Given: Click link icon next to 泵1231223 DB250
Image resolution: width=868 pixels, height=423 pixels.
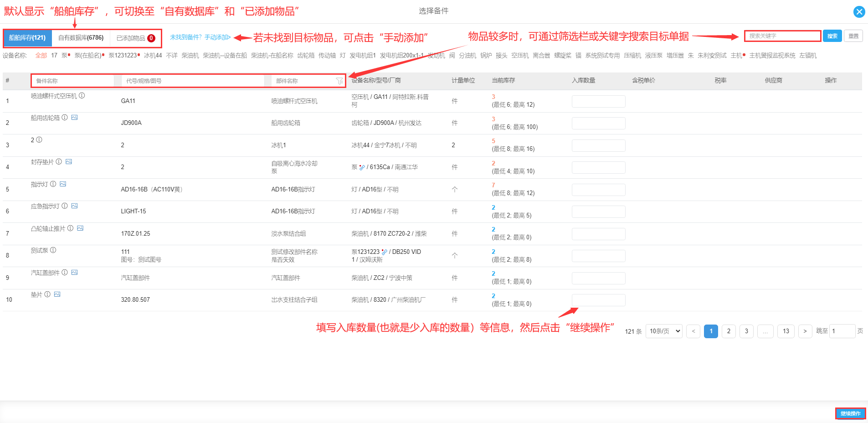Looking at the screenshot, I should 385,252.
